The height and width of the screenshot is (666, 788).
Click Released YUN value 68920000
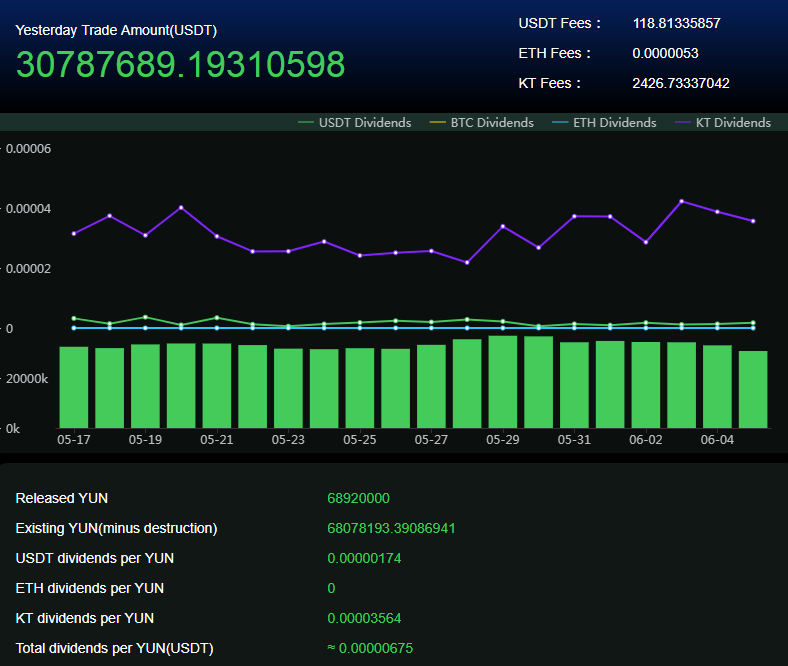(x=358, y=498)
